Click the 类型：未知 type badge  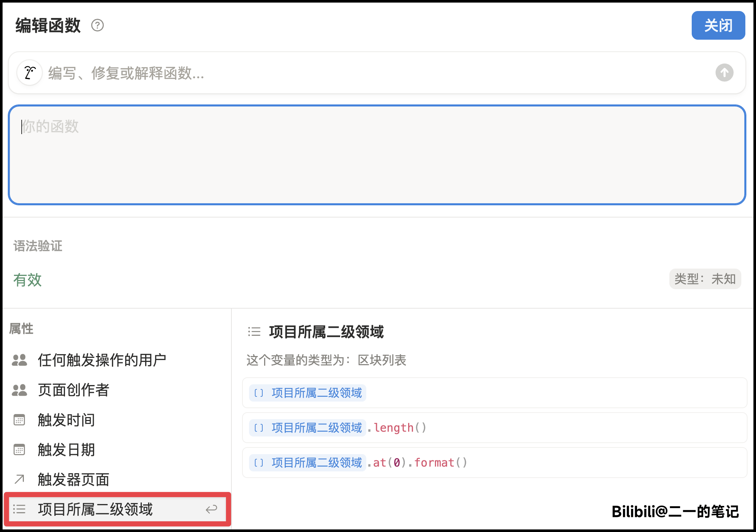point(705,279)
